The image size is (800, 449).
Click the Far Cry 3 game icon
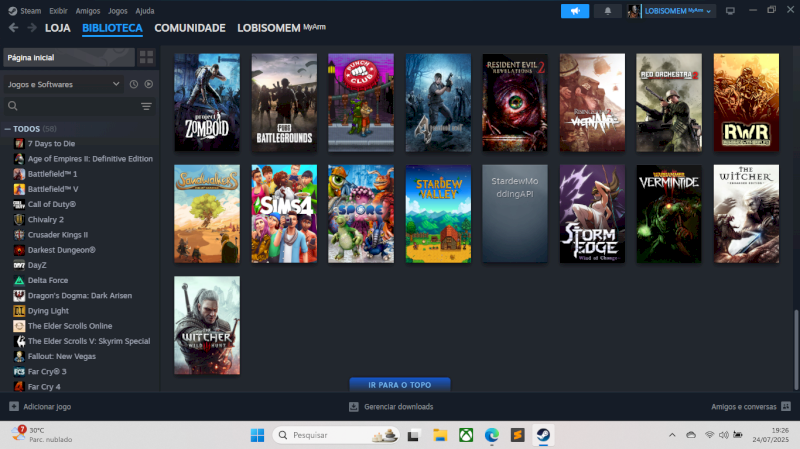[x=19, y=371]
